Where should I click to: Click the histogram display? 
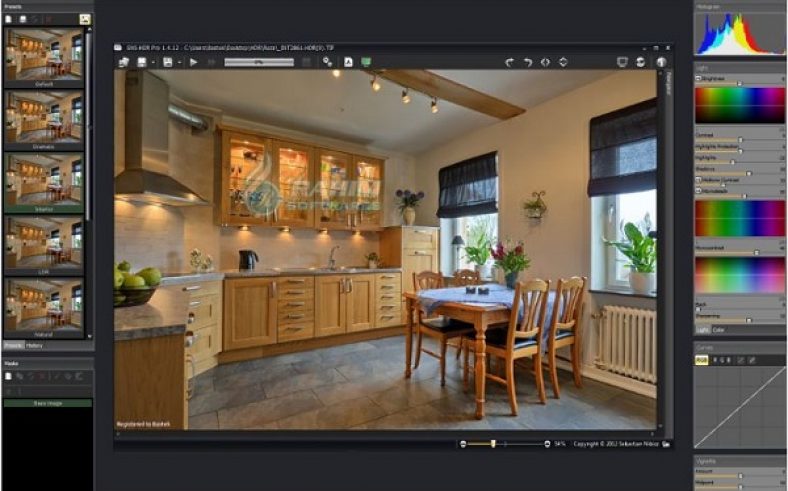[740, 33]
